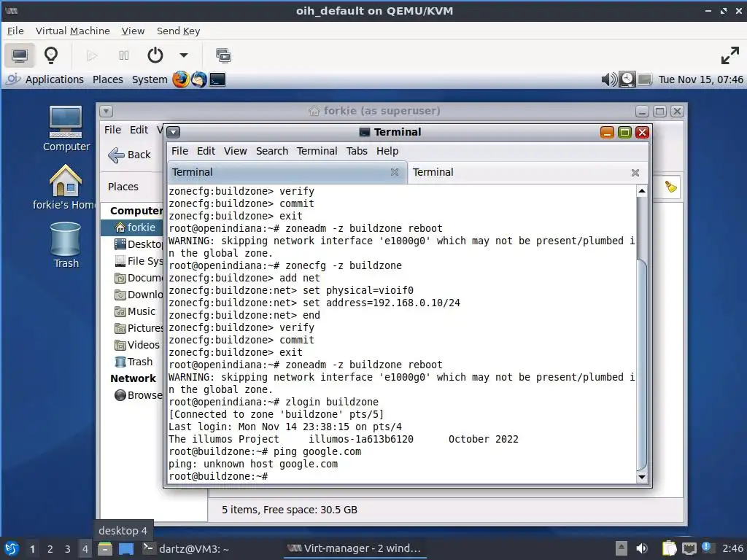Click the clock-like update applet in guest panel
Image resolution: width=747 pixels, height=560 pixels.
(627, 79)
